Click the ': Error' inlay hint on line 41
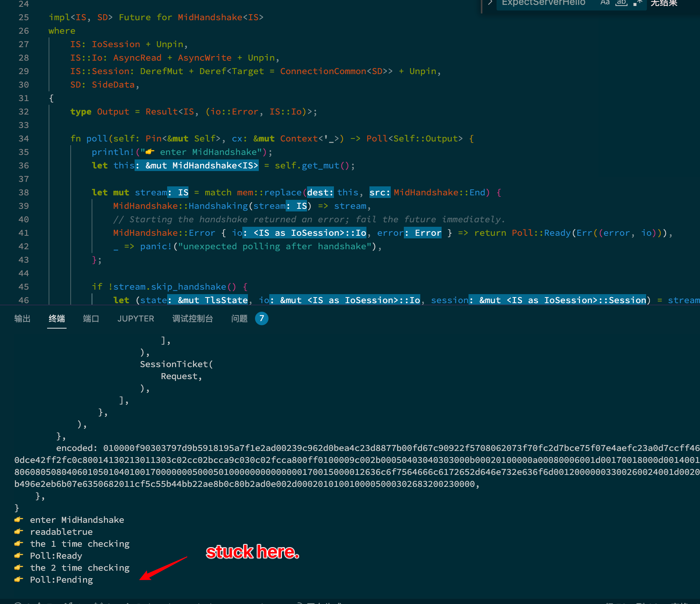The height and width of the screenshot is (604, 700). [x=423, y=233]
